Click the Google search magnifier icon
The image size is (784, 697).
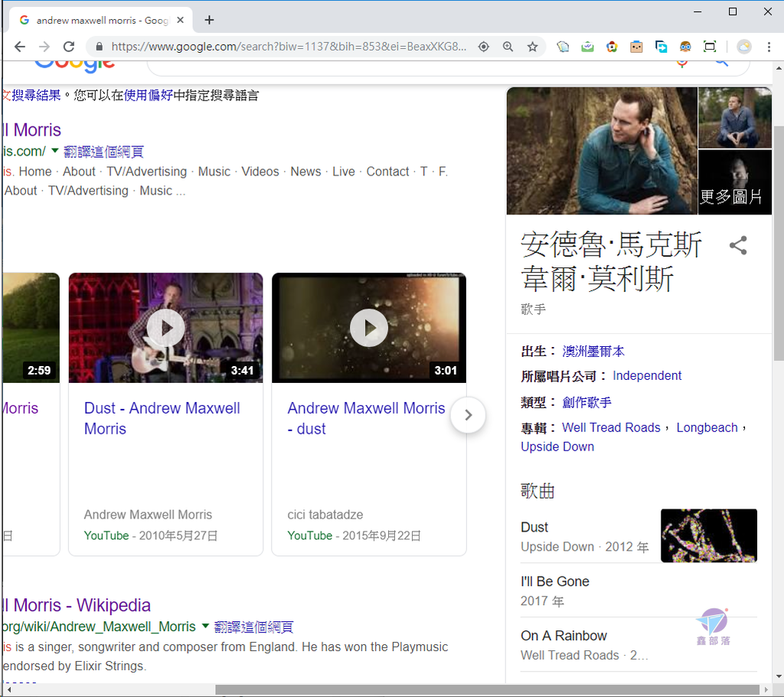pos(721,62)
